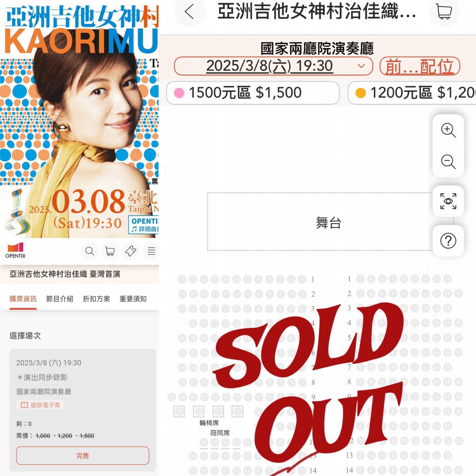Switch to the 折扣方案 tab
Viewport: 476px width, 476px height.
pos(96,299)
